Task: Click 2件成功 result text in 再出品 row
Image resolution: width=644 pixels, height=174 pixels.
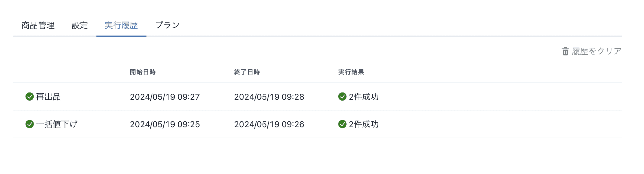Action: tap(364, 97)
